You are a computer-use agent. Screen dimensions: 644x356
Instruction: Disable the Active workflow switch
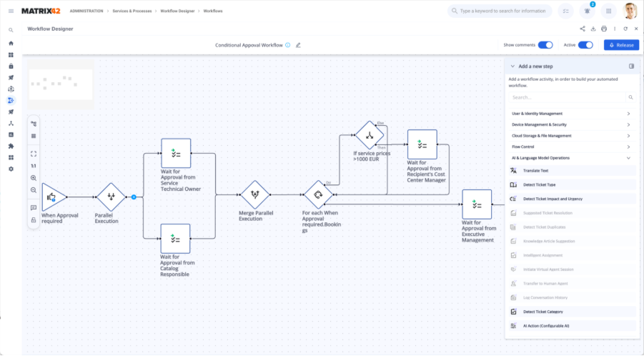click(x=585, y=45)
